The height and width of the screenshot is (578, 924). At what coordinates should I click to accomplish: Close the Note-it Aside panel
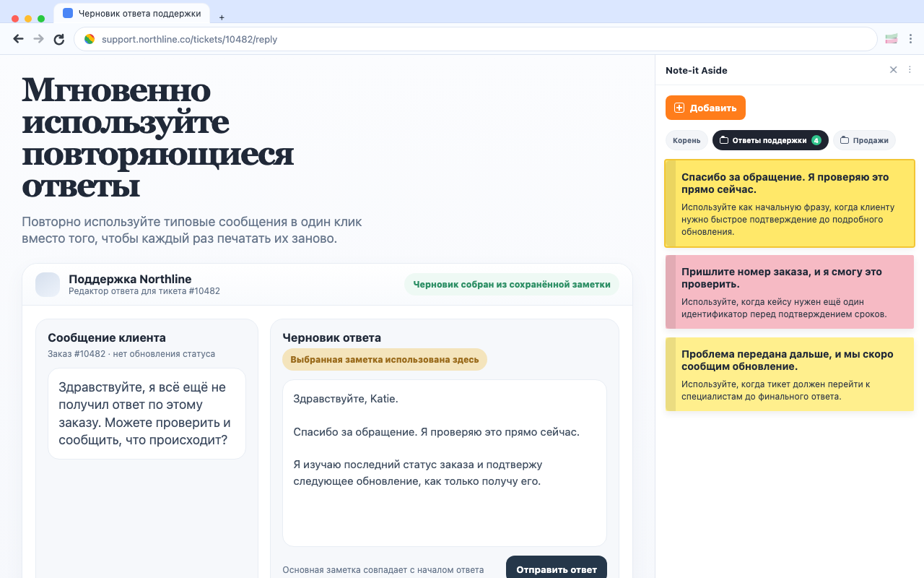893,69
